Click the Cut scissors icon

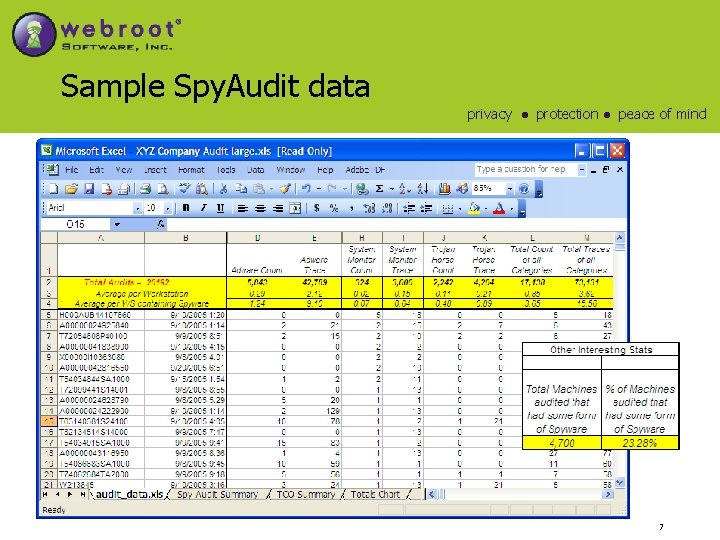(224, 189)
